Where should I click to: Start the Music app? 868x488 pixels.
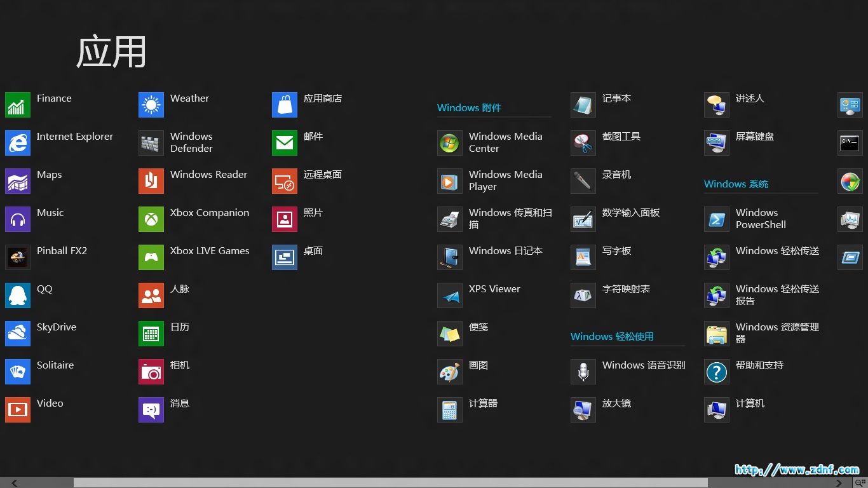click(18, 219)
